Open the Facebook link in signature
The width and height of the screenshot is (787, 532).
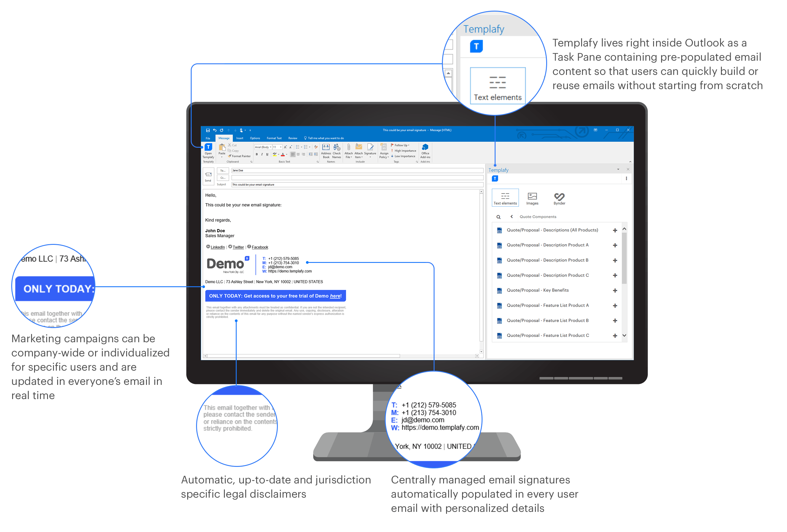(260, 247)
